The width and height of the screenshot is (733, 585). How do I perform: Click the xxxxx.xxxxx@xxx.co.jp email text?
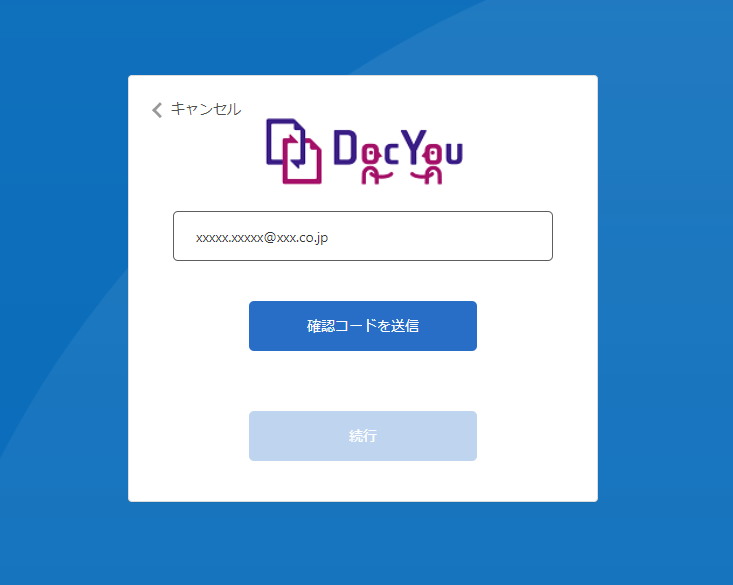click(x=262, y=238)
